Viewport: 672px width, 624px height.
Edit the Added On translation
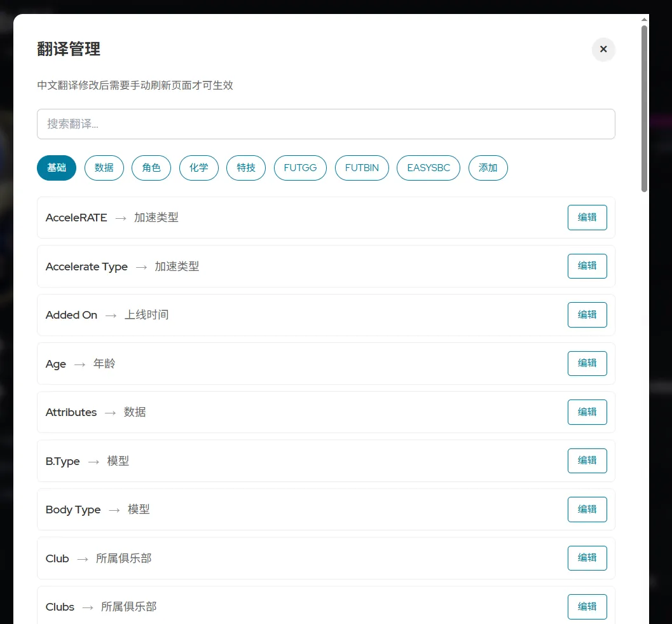tap(587, 315)
